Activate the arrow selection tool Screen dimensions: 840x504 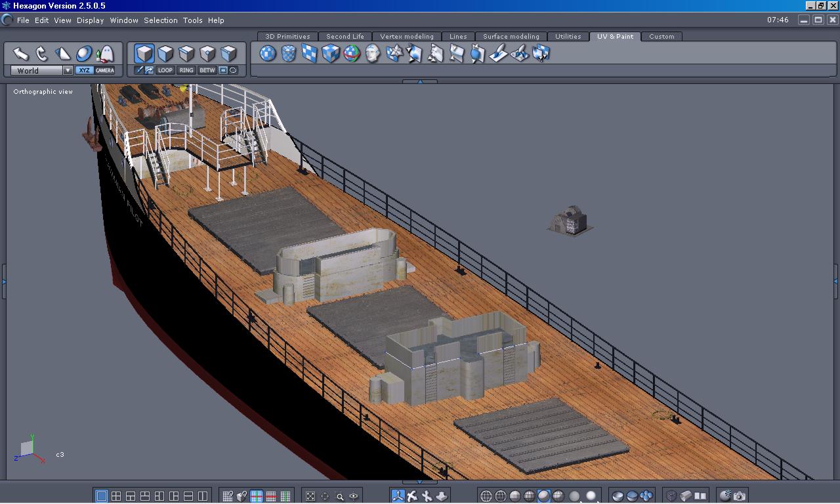[x=21, y=53]
